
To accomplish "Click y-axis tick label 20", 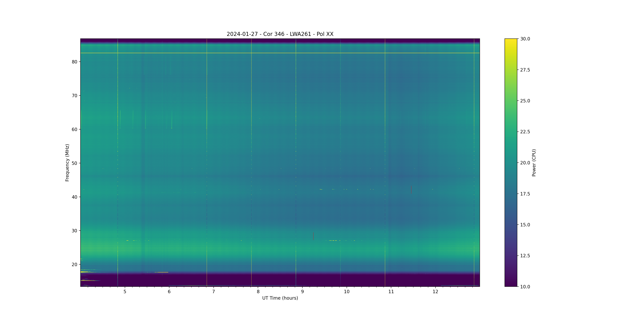I will [75, 265].
